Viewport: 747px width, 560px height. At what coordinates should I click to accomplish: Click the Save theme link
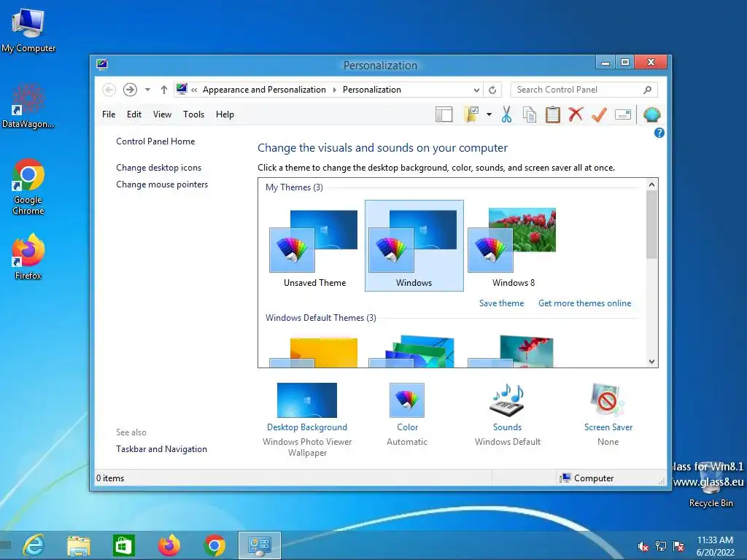[501, 303]
